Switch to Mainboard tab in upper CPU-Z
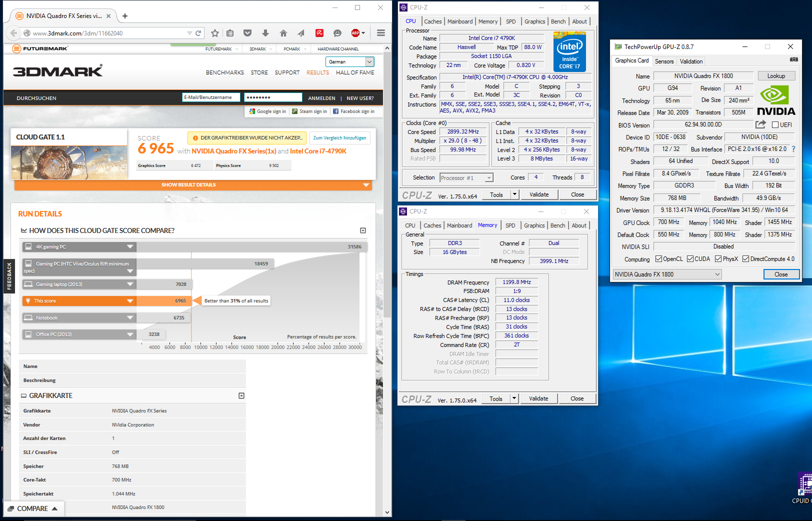This screenshot has width=812, height=521. [x=459, y=21]
